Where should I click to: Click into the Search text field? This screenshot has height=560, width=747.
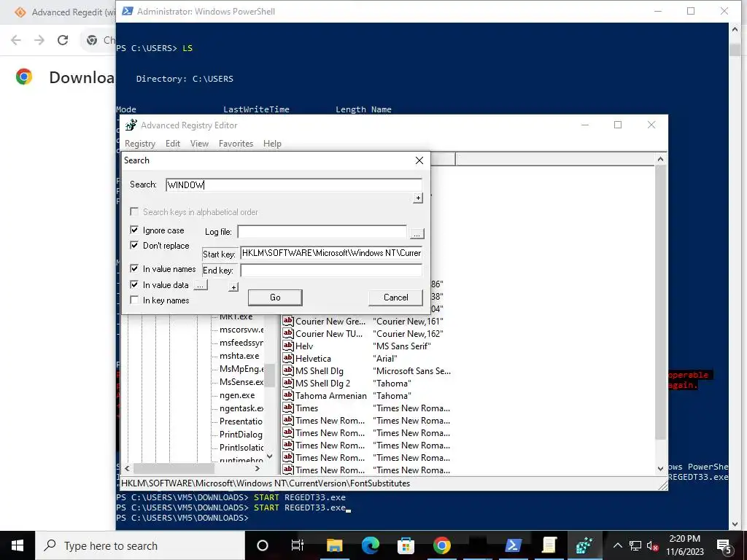click(294, 184)
